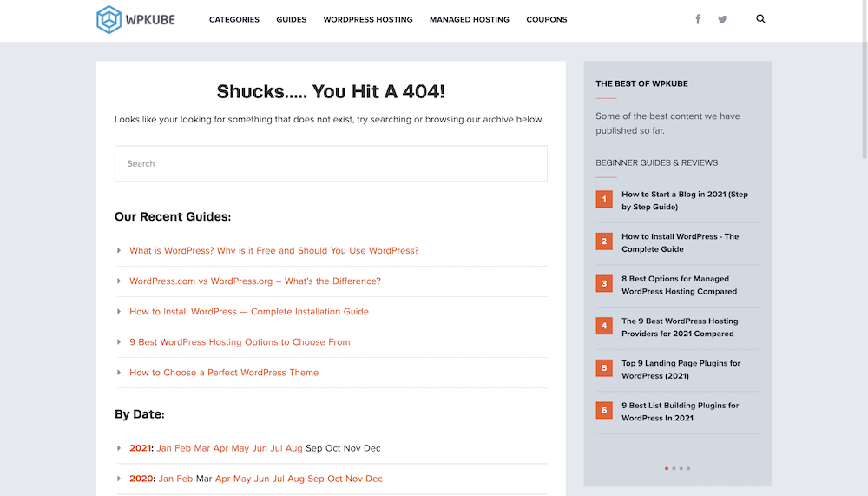Viewport: 868px width, 496px height.
Task: Select the first carousel dot
Action: [667, 468]
